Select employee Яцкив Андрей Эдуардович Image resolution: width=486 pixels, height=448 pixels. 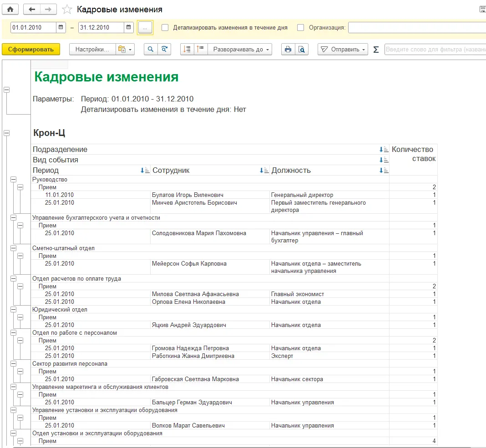189,325
